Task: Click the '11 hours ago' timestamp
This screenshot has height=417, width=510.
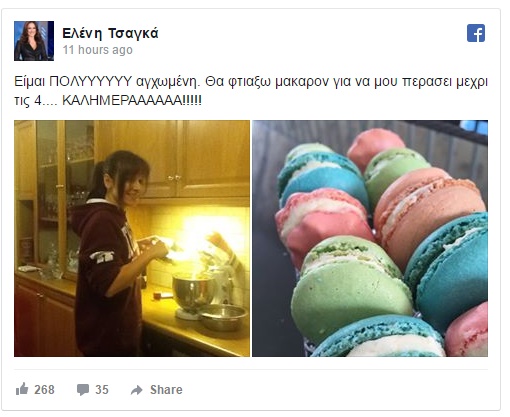Action: [98, 50]
